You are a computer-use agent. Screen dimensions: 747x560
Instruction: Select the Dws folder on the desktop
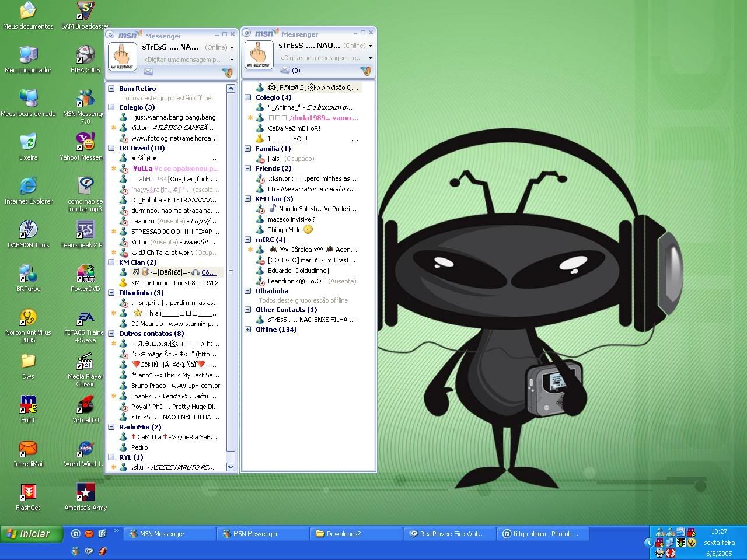[28, 366]
